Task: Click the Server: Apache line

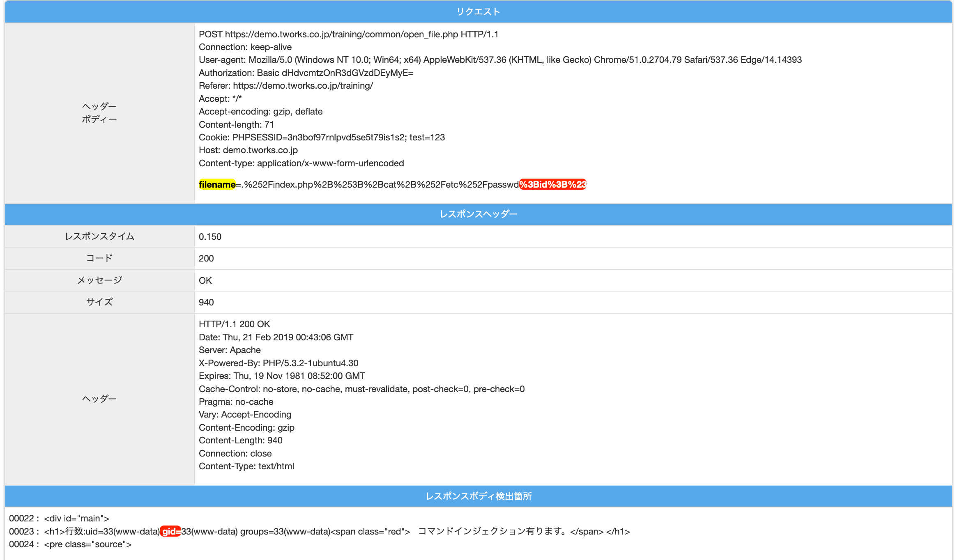Action: (x=230, y=350)
